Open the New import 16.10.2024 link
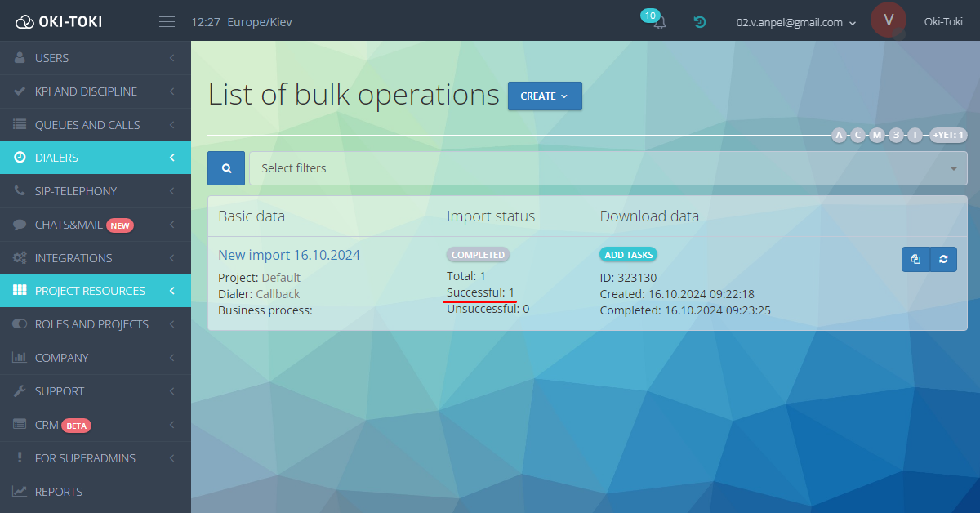This screenshot has width=980, height=513. 289,255
